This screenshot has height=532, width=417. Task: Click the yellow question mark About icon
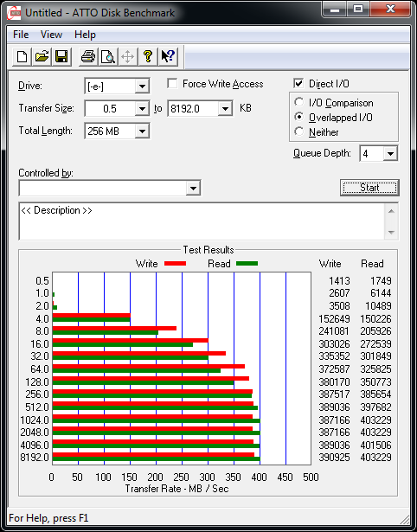coord(147,56)
